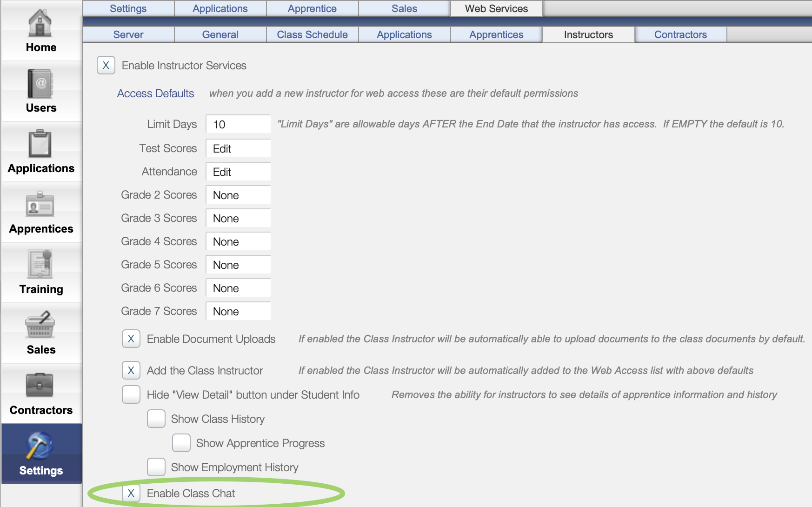Open the Training certificate icon

[41, 265]
